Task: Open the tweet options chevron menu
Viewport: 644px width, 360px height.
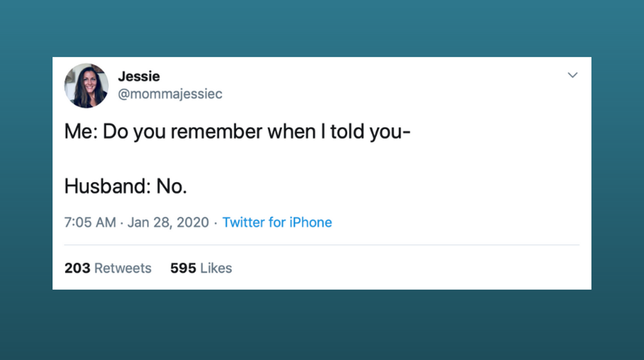Action: (572, 75)
